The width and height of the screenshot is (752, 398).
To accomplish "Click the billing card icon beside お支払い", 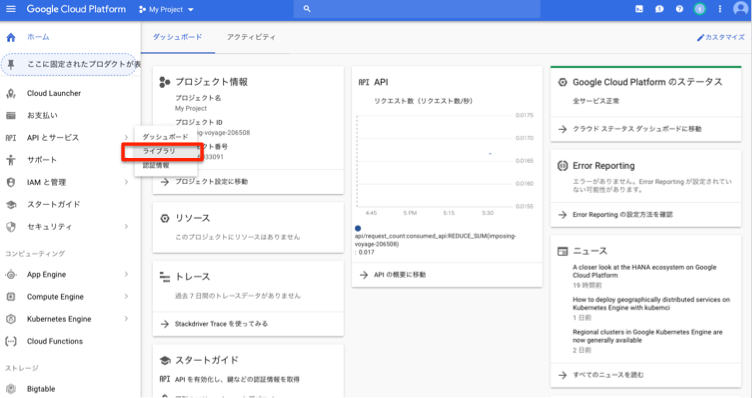I will (x=11, y=116).
